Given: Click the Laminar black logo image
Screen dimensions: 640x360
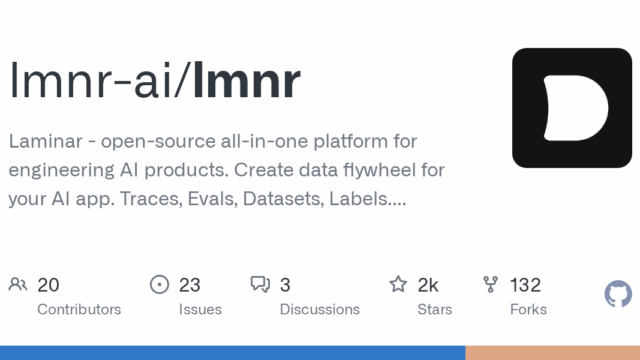Looking at the screenshot, I should pyautogui.click(x=572, y=108).
